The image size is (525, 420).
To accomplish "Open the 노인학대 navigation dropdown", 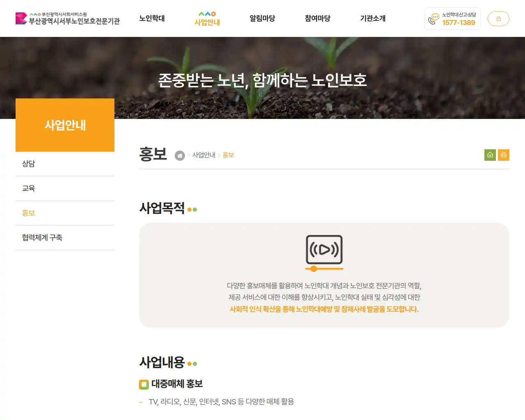I will pyautogui.click(x=152, y=18).
